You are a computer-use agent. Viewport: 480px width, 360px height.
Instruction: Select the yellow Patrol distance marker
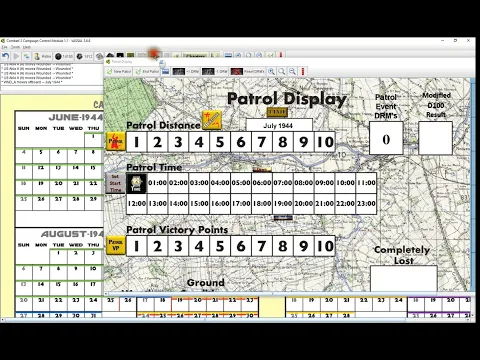coord(115,141)
